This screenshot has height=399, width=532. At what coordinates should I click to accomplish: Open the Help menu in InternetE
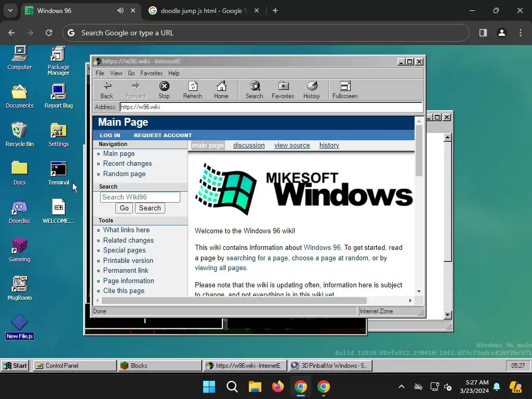pos(174,73)
